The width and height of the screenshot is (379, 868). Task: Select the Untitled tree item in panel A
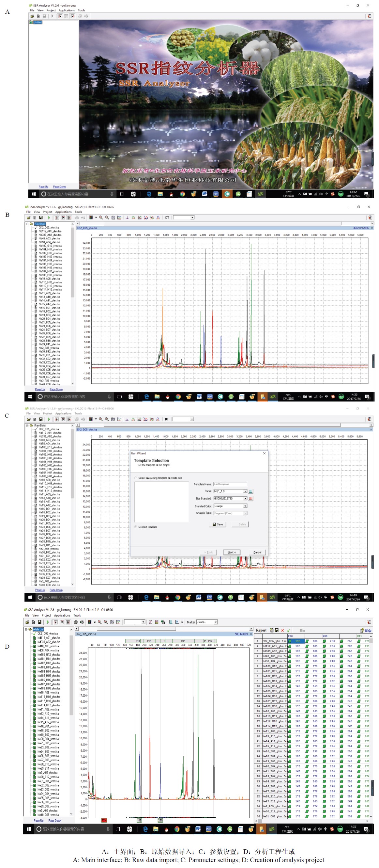38,22
